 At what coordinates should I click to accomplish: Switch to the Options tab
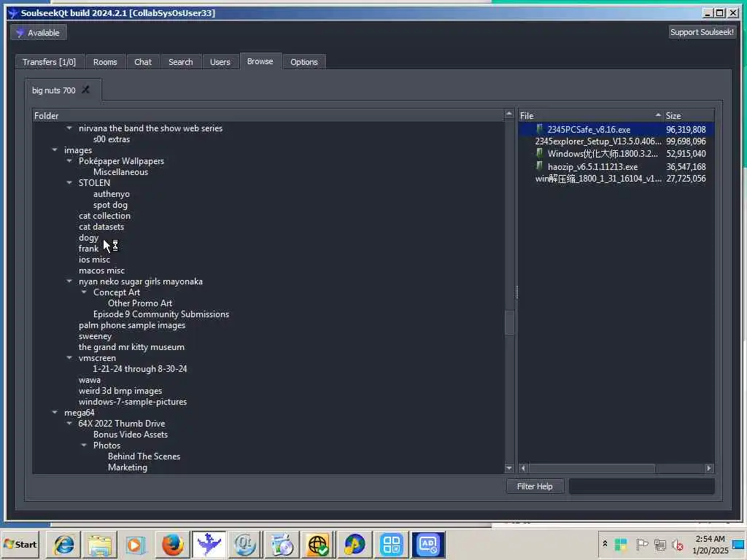(x=304, y=62)
